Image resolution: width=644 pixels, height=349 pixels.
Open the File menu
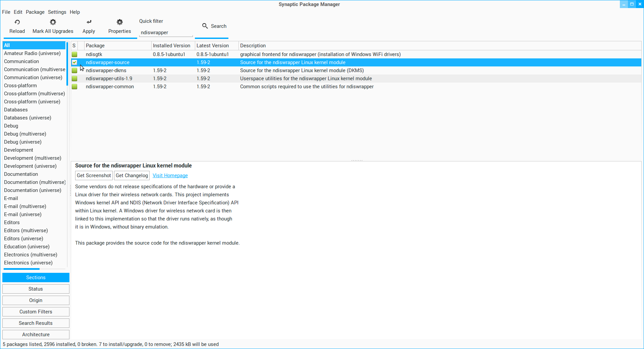(x=6, y=12)
